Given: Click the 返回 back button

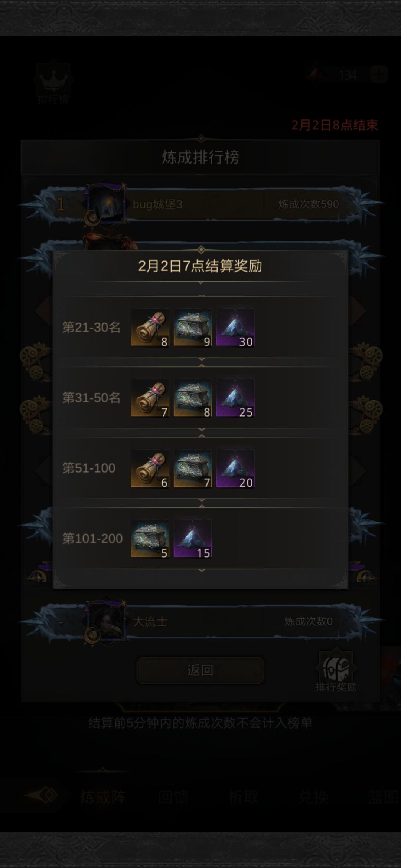Looking at the screenshot, I should tap(200, 670).
